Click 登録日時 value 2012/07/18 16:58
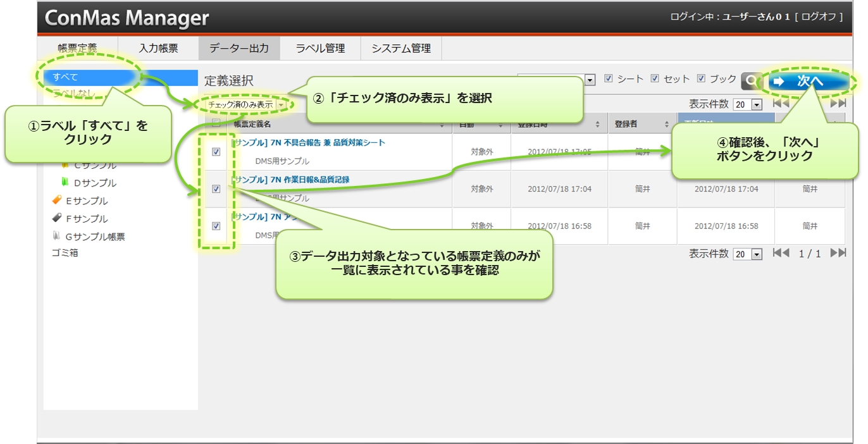This screenshot has width=868, height=444. (x=560, y=226)
